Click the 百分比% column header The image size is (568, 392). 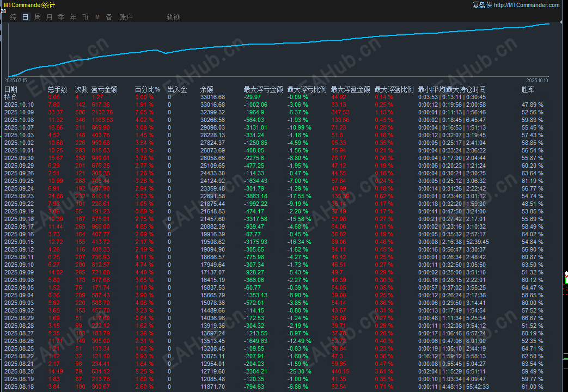(x=148, y=89)
